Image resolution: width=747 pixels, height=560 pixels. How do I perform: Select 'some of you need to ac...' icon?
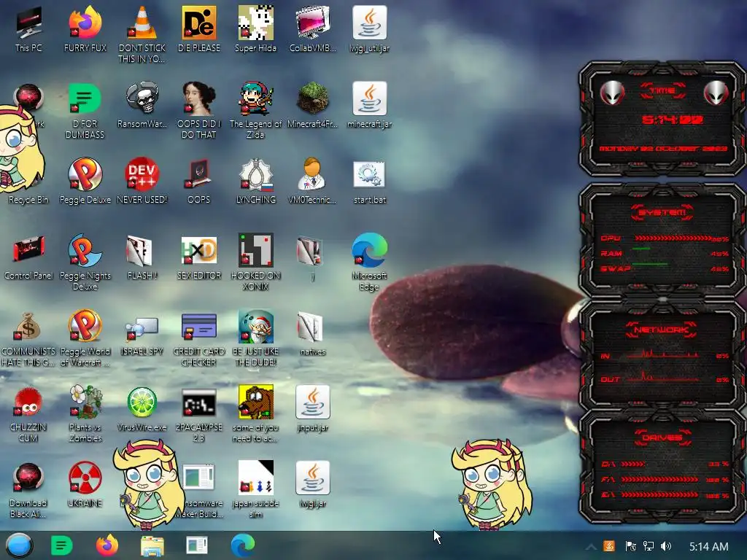255,413
